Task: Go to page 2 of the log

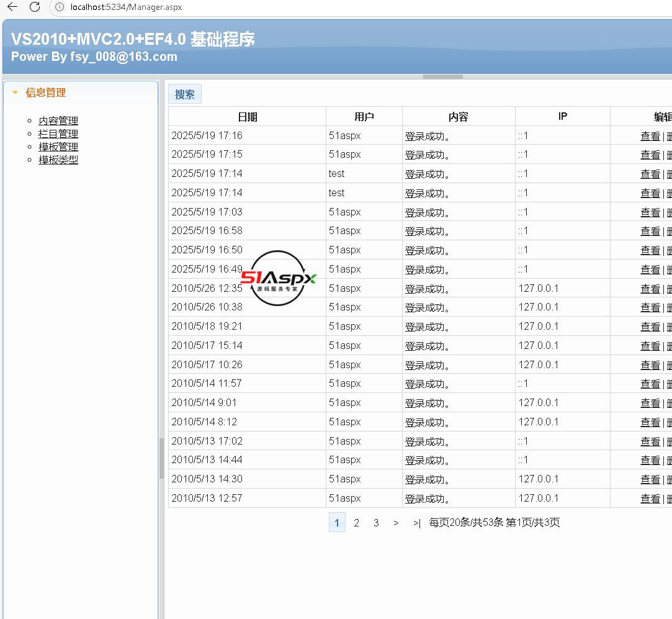Action: 356,523
